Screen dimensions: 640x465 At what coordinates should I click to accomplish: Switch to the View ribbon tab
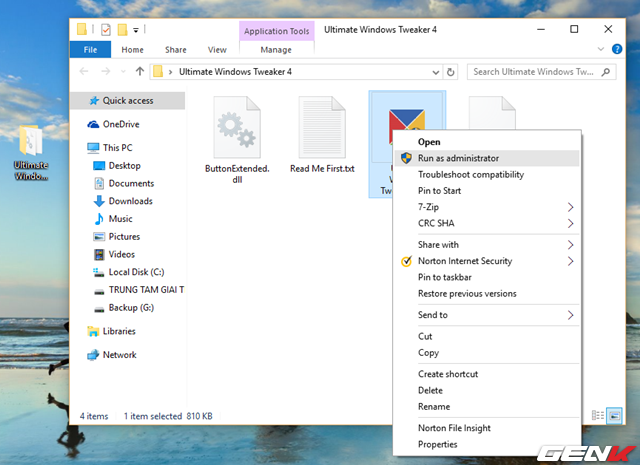point(217,49)
